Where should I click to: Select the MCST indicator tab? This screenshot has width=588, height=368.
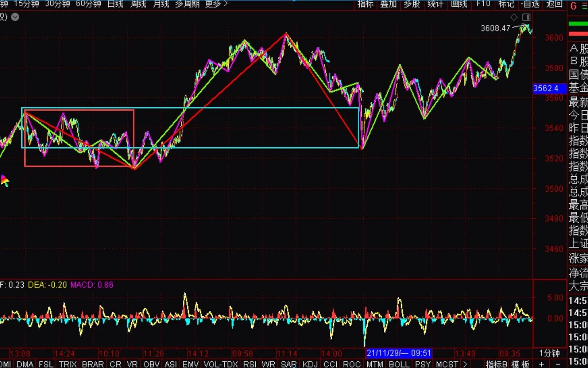coord(447,364)
